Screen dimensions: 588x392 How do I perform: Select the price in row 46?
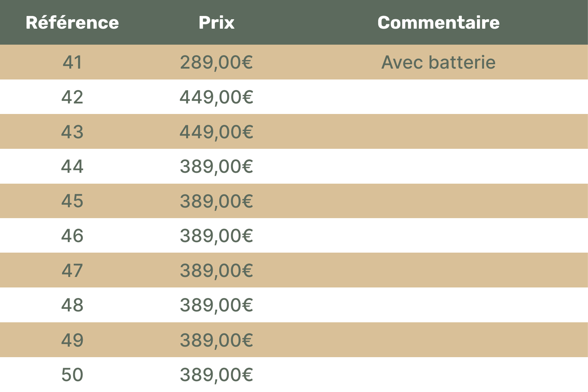(216, 236)
